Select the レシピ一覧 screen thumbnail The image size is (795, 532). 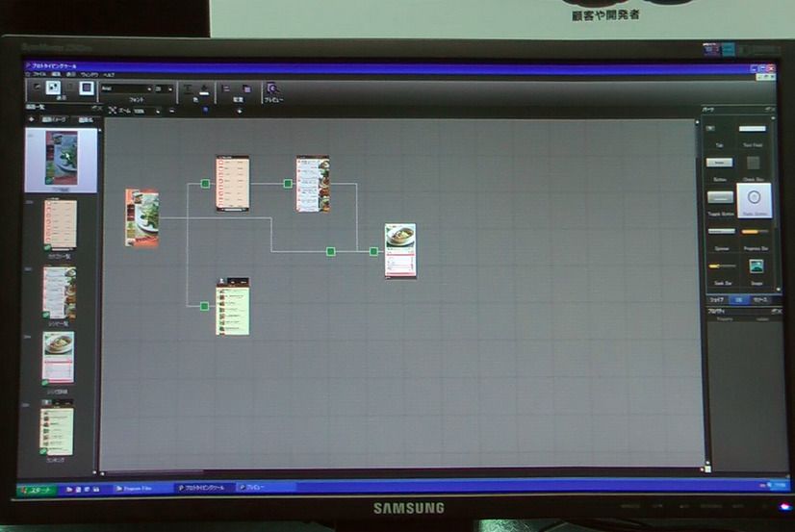click(60, 292)
